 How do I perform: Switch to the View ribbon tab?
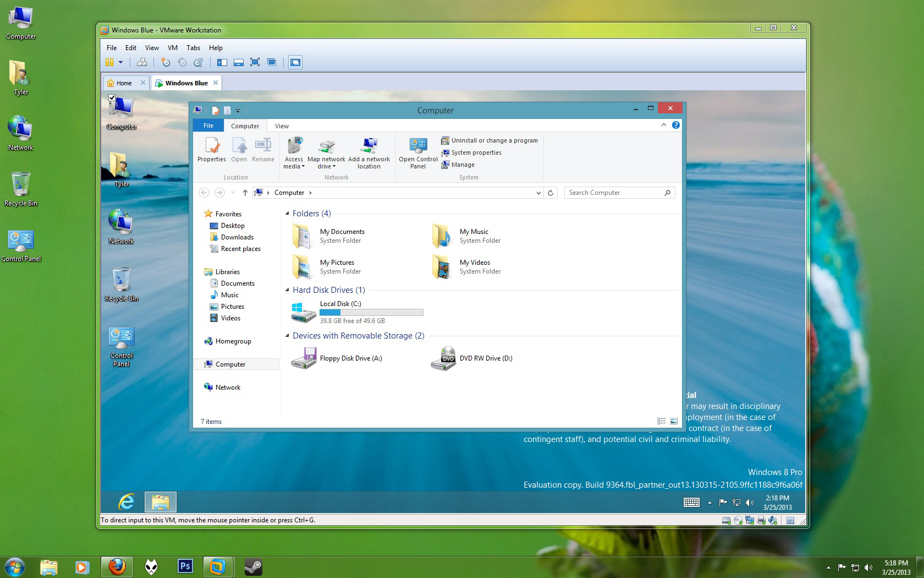coord(282,126)
